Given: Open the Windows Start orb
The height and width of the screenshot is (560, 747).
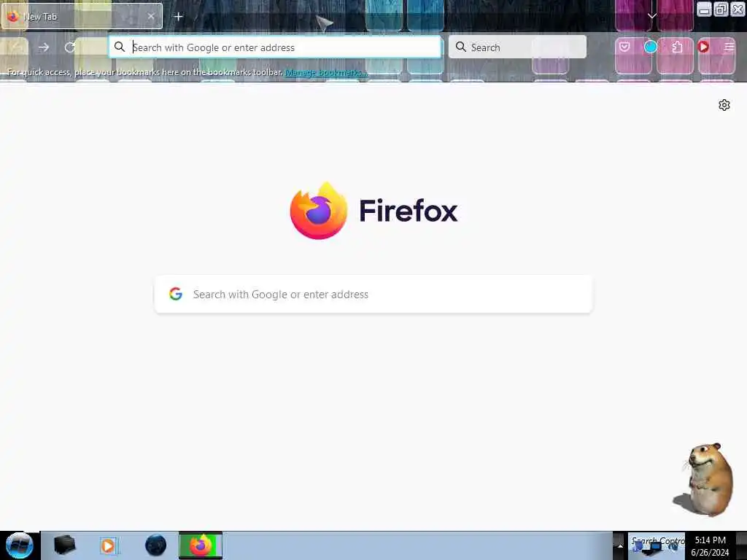Looking at the screenshot, I should (20, 545).
